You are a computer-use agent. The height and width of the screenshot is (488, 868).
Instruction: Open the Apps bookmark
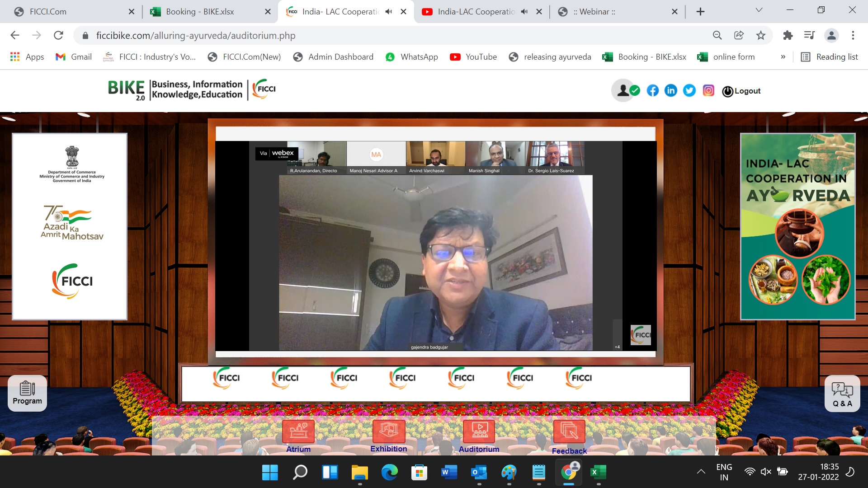click(27, 57)
